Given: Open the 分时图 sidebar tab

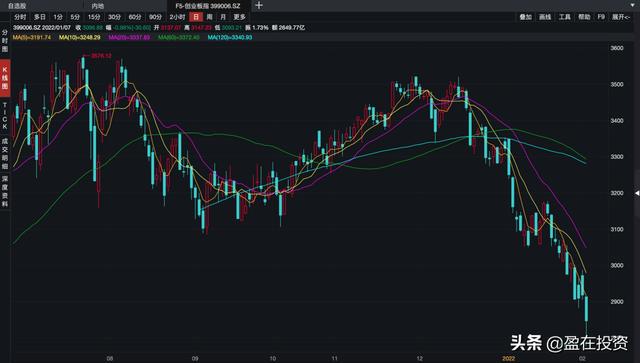Looking at the screenshot, I should tap(5, 41).
